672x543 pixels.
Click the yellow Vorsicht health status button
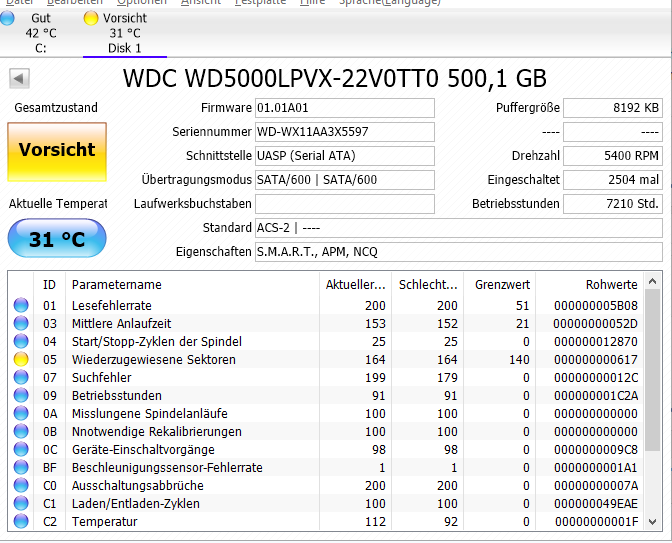57,152
